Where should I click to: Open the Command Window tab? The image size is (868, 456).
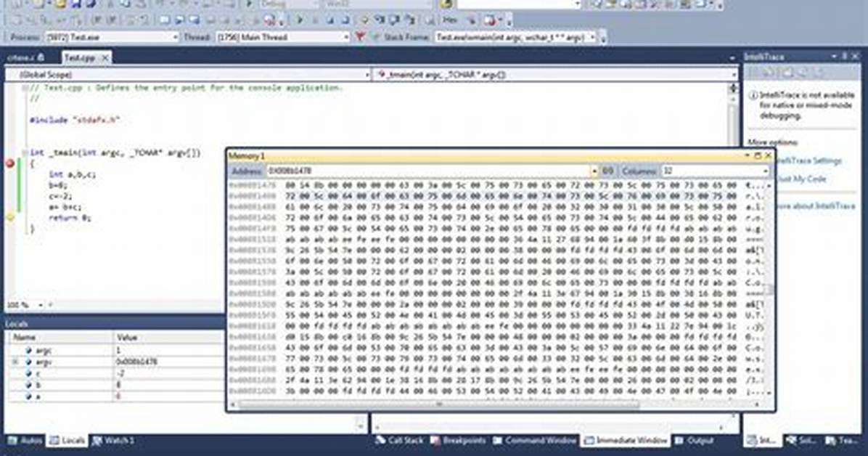535,441
